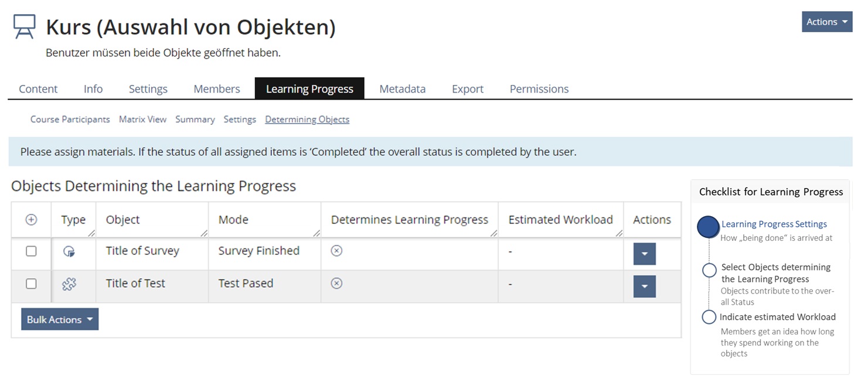Screen dimensions: 868x379
Task: Expand the Bulk Actions dropdown
Action: (60, 319)
